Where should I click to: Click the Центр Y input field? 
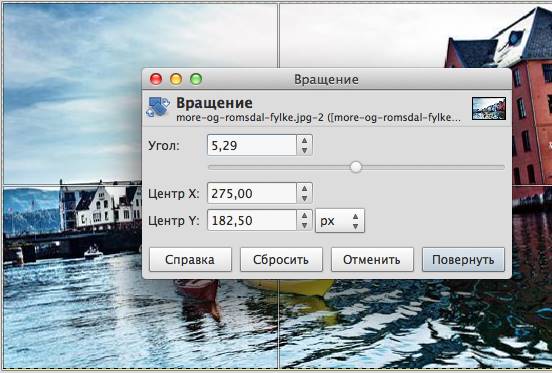coord(252,220)
